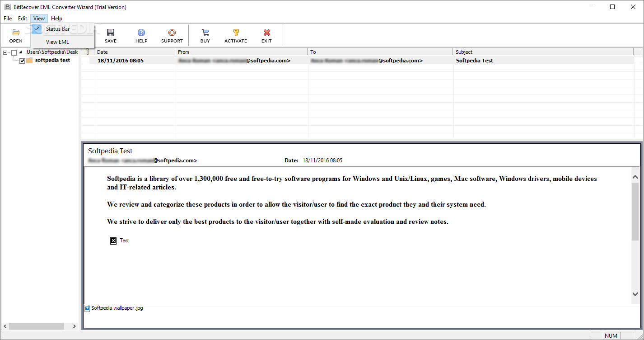Select the softpedia test tree item
This screenshot has height=340, width=644.
(52, 60)
